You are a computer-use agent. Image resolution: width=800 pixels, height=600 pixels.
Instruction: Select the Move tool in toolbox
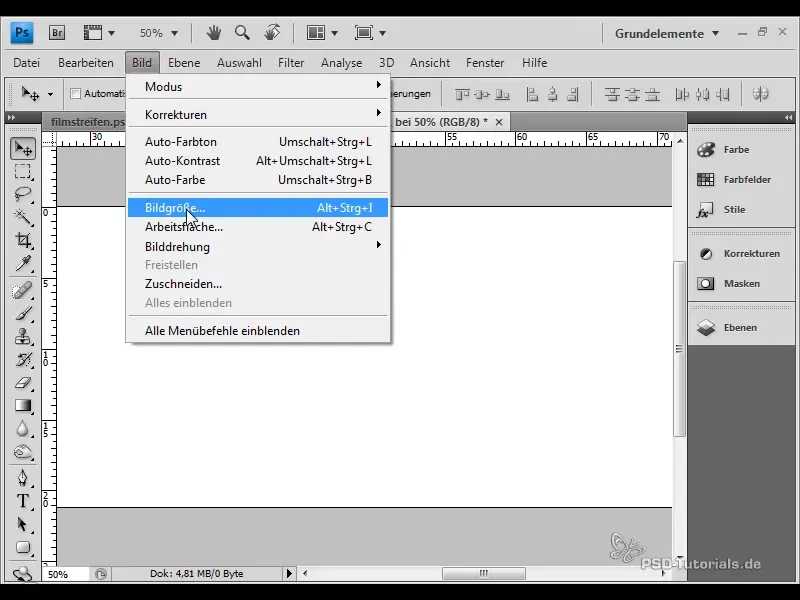pyautogui.click(x=23, y=148)
